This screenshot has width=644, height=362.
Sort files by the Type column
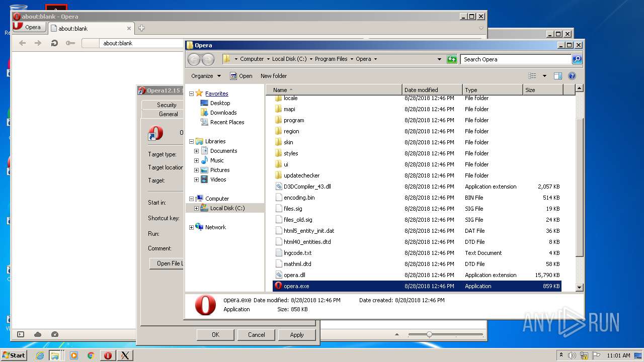[493, 90]
